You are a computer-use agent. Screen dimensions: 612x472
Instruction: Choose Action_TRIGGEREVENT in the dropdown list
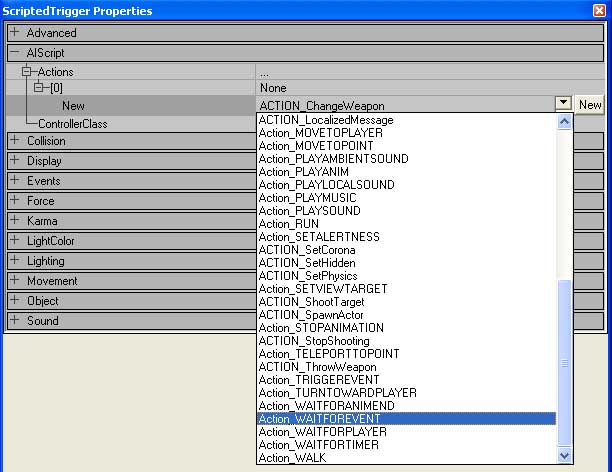[x=321, y=380]
